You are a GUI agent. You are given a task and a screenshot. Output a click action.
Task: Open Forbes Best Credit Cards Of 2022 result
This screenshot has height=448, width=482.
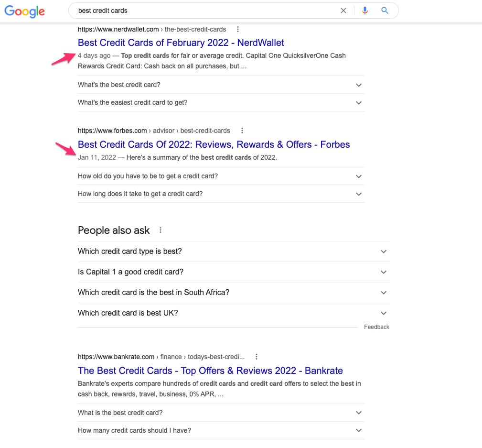(x=214, y=144)
